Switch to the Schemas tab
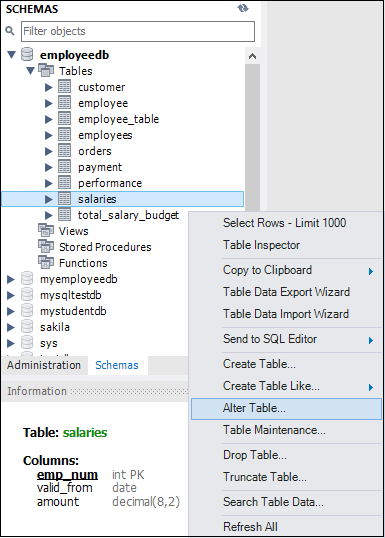Image resolution: width=385 pixels, height=538 pixels. click(117, 365)
